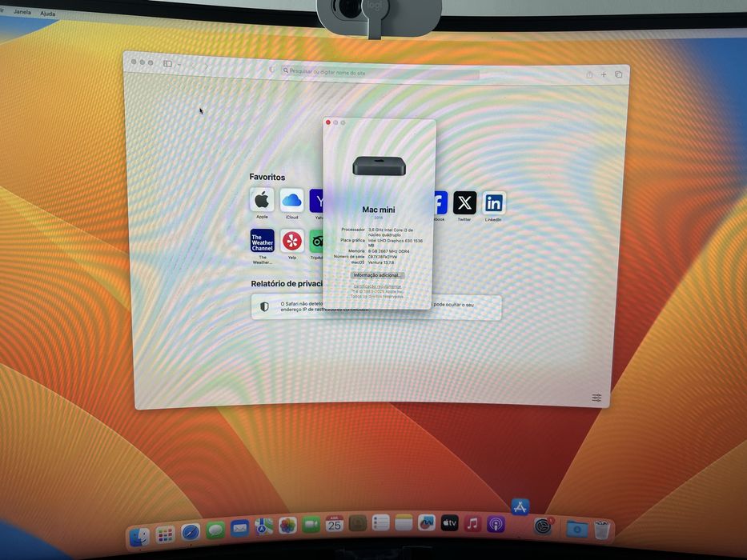Viewport: 747px width, 560px height.
Task: Click the Safari address search field
Action: click(380, 72)
